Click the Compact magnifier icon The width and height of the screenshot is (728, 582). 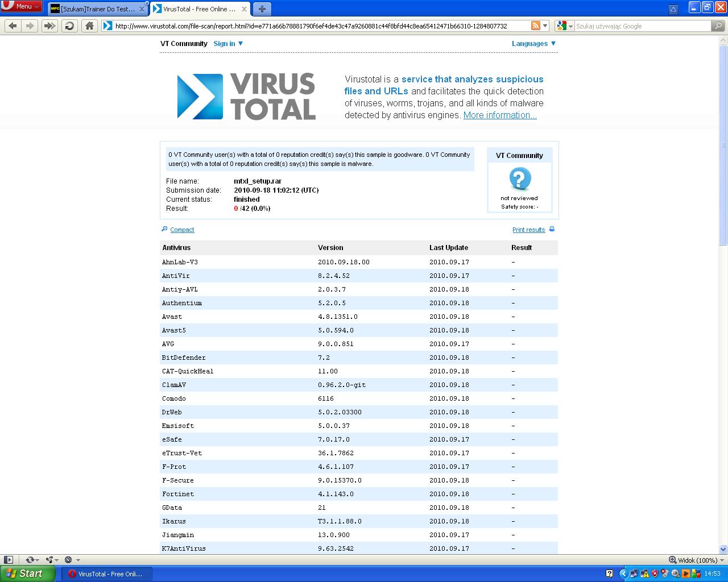pos(164,229)
